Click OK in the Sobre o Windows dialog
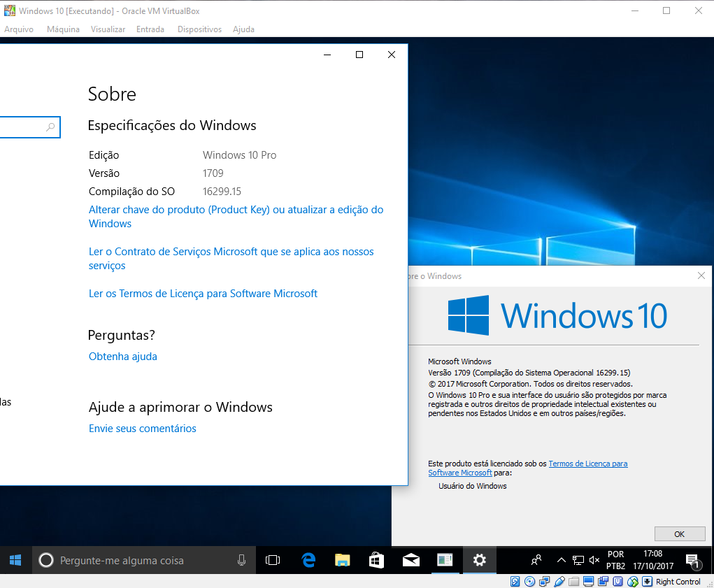 [x=680, y=534]
